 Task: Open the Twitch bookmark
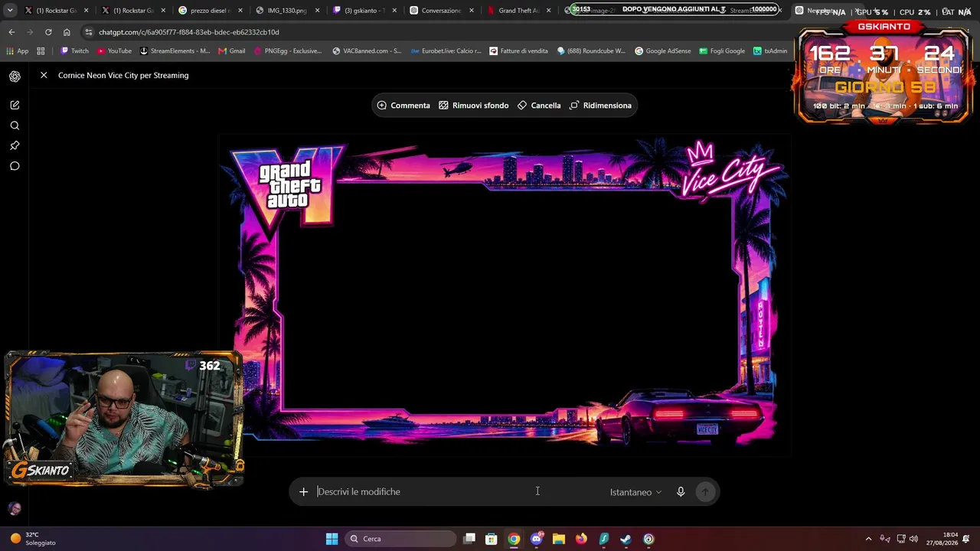click(74, 51)
